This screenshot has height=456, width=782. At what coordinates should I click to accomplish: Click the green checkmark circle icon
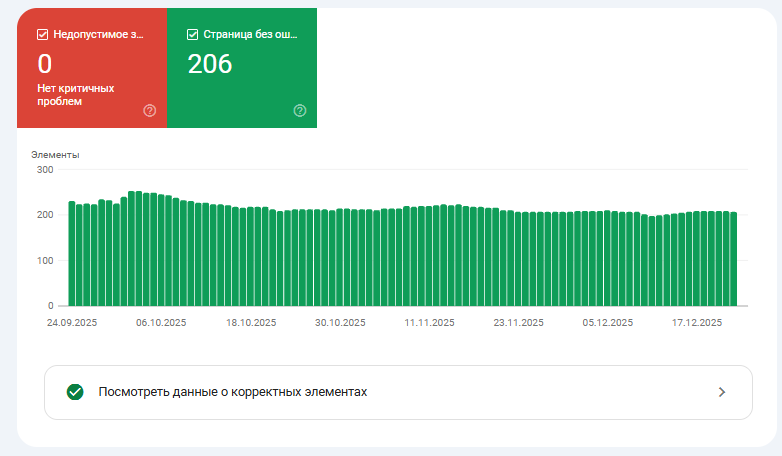tap(75, 392)
